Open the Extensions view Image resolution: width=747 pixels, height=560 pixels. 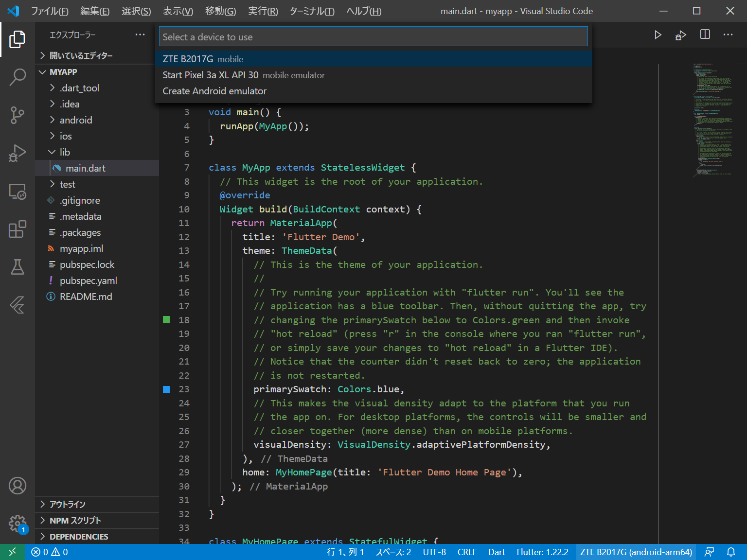pyautogui.click(x=18, y=229)
